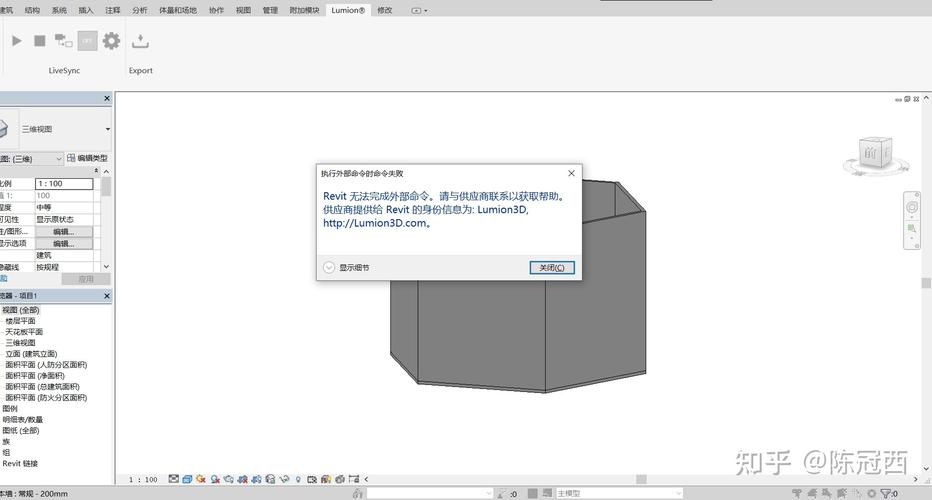Select 三维视图 tree node in browser

click(x=20, y=343)
